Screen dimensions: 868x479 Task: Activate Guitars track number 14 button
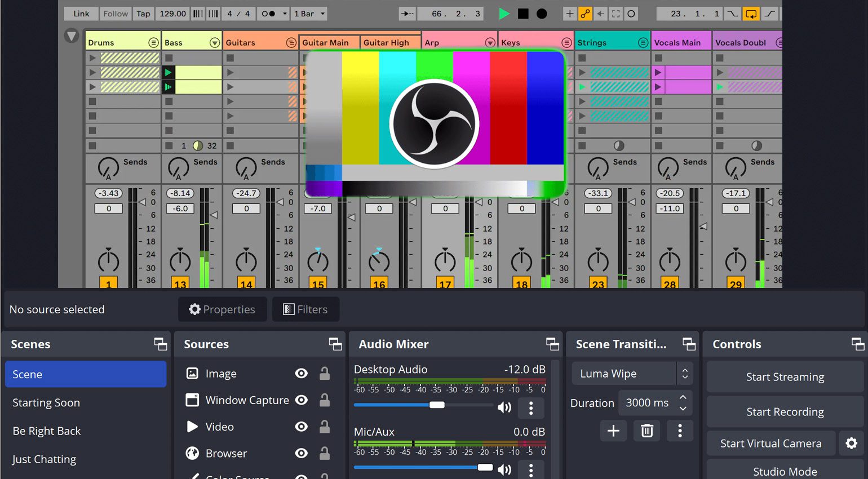click(246, 283)
